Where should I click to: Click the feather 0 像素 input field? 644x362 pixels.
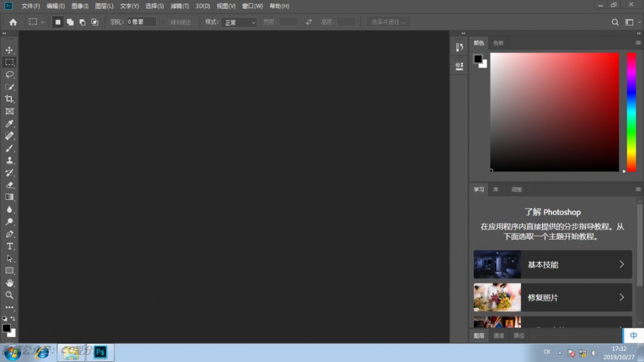pyautogui.click(x=141, y=22)
